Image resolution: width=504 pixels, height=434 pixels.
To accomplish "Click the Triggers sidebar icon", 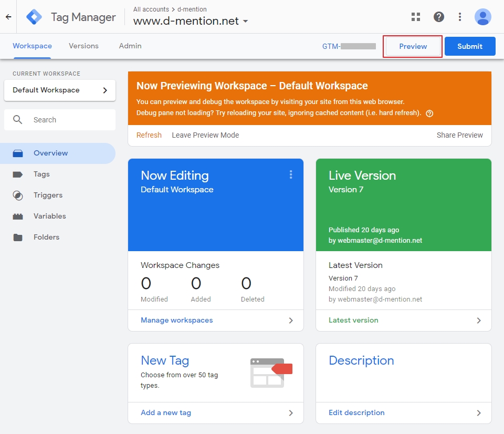I will tap(18, 195).
